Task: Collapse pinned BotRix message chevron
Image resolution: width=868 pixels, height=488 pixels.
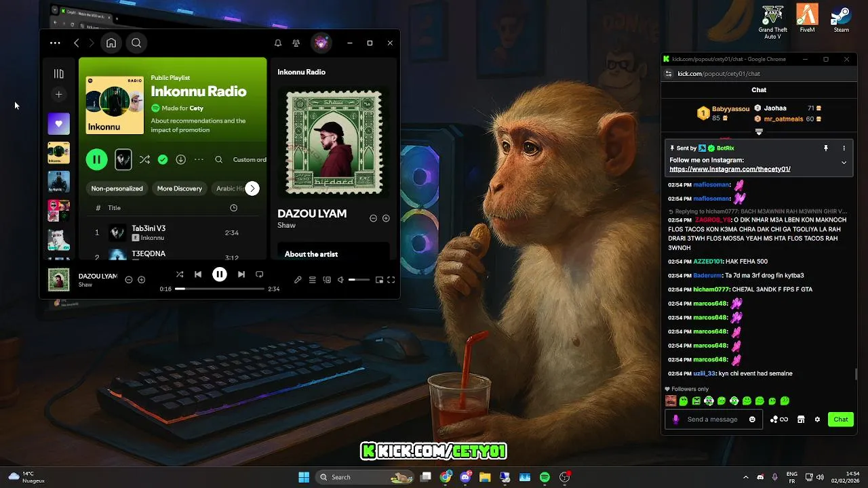Action: pos(844,163)
